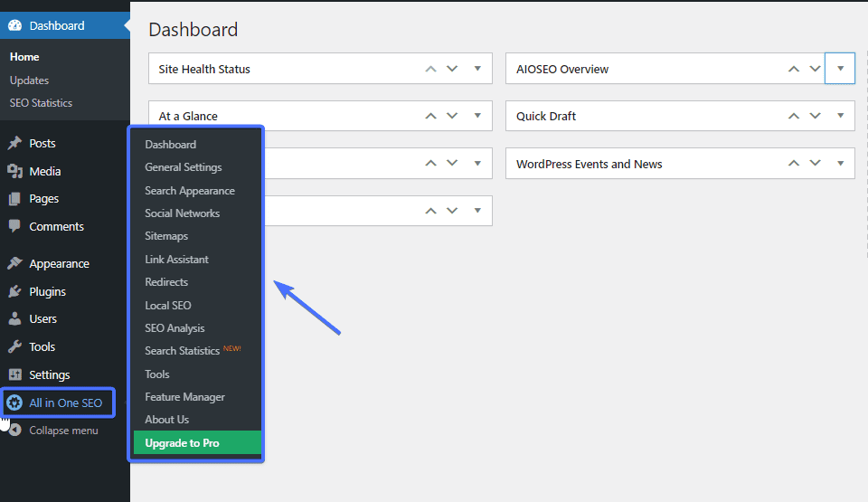Open the Appearance menu label
868x502 pixels.
click(x=60, y=264)
